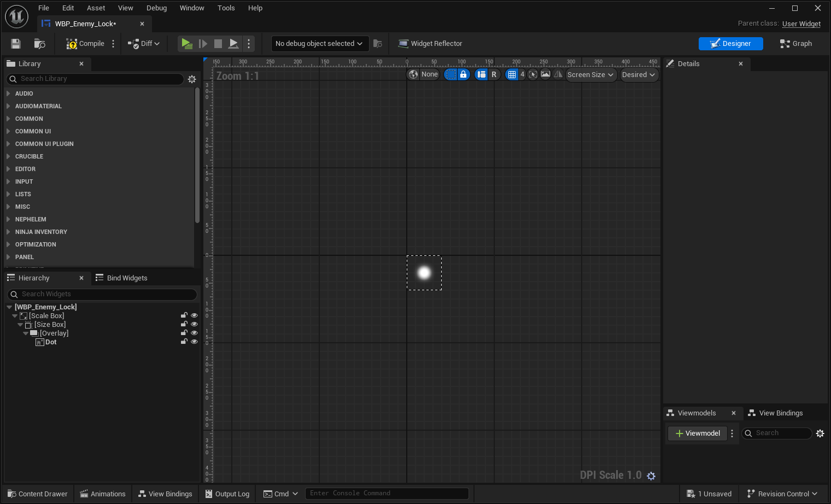
Task: Toggle grid snapping in the designer
Action: [x=512, y=75]
